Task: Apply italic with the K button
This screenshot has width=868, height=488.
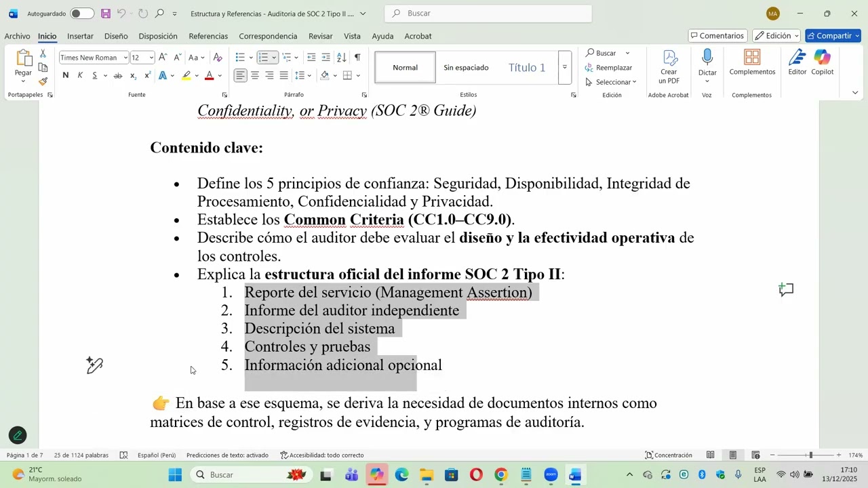Action: click(80, 75)
